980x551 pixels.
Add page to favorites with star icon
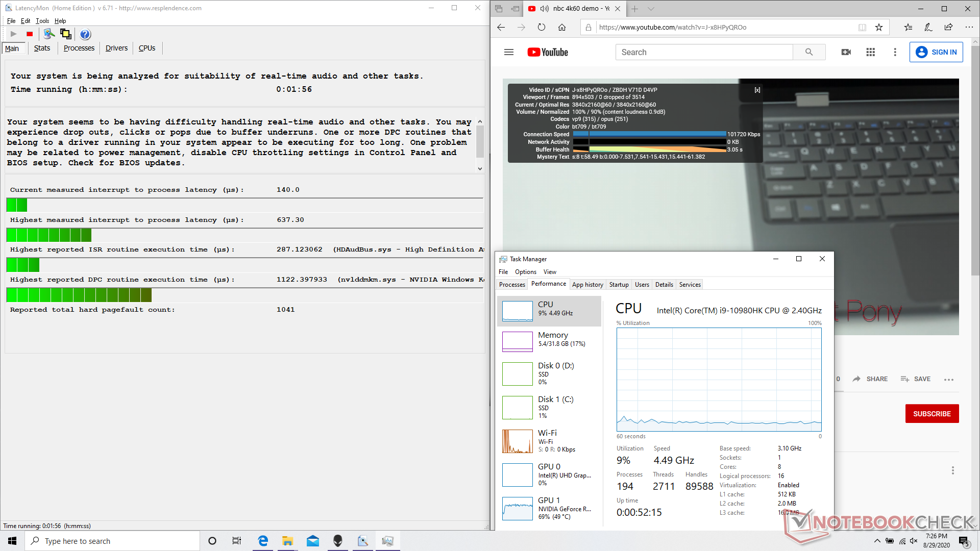pos(879,28)
